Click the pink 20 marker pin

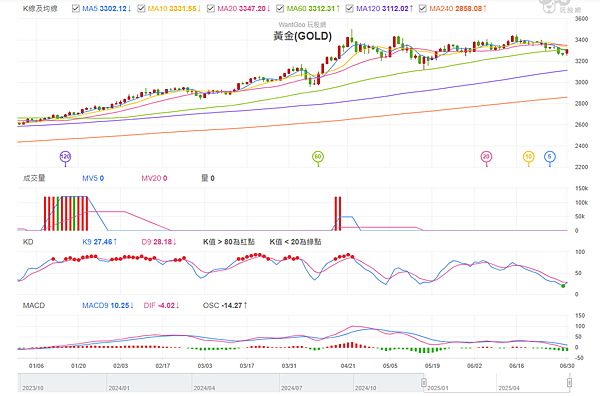[486, 157]
